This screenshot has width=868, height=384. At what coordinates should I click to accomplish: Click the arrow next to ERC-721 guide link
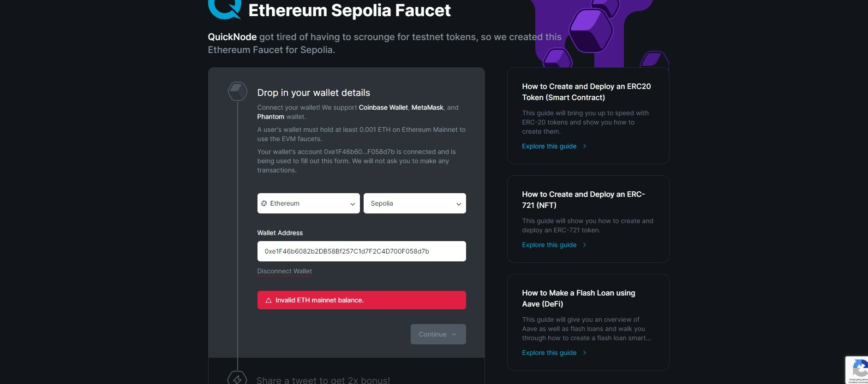tap(585, 245)
